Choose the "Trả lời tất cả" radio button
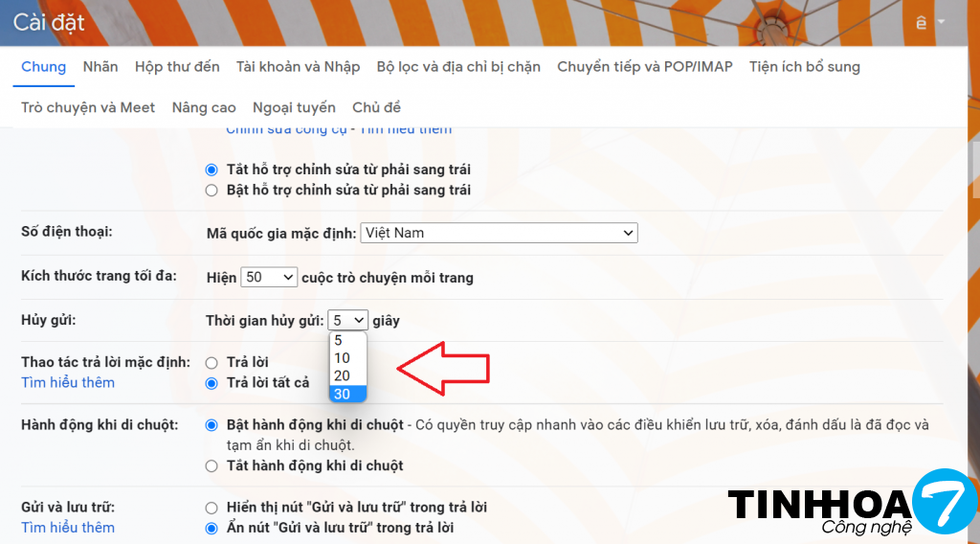Image resolution: width=980 pixels, height=544 pixels. click(212, 383)
